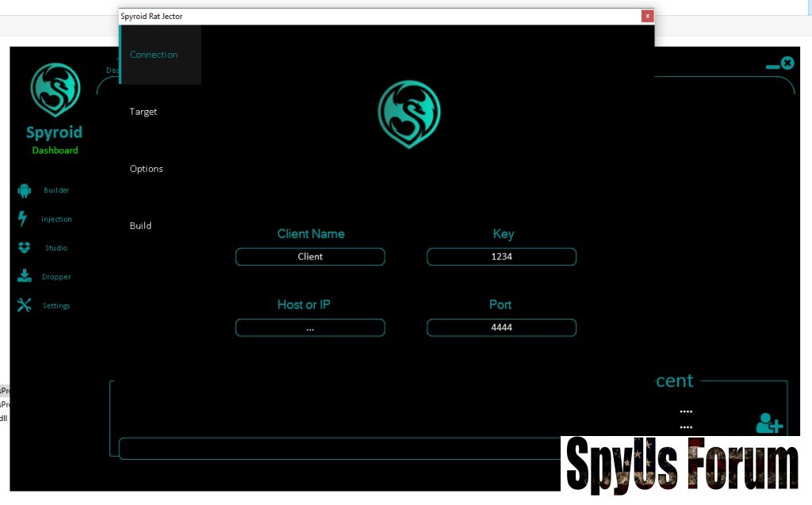The image size is (812, 505).
Task: Click the injection lightning bolt icon
Action: click(x=23, y=220)
